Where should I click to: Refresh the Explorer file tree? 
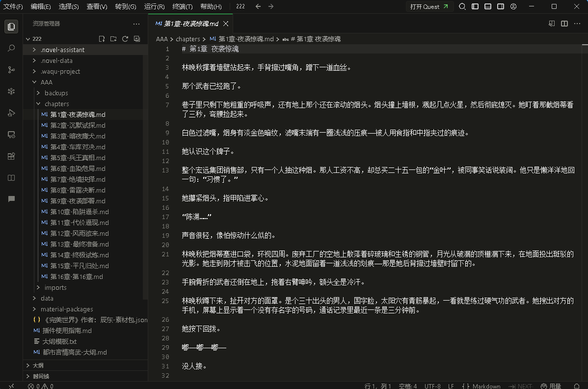(125, 39)
